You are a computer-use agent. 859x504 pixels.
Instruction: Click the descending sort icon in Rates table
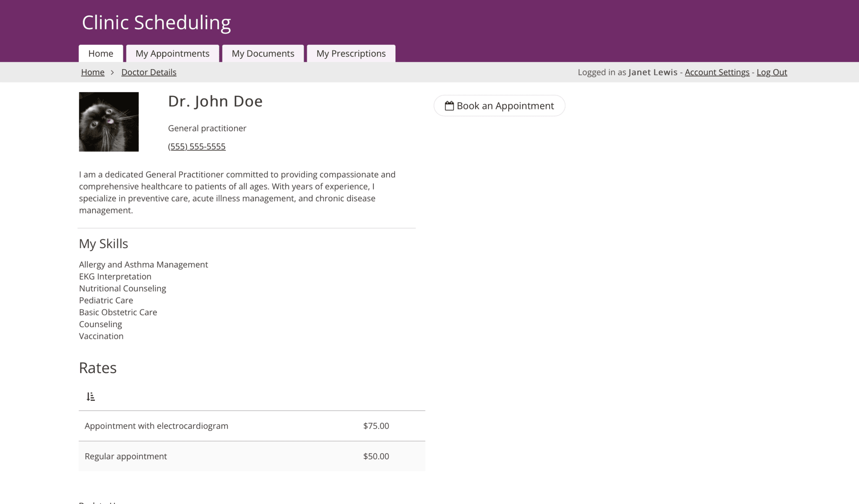point(91,396)
